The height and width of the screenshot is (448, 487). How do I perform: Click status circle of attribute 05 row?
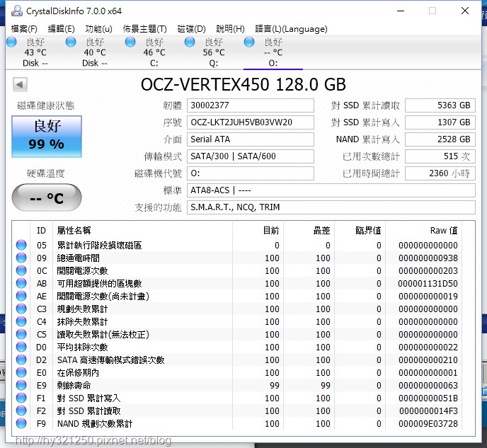coord(21,245)
